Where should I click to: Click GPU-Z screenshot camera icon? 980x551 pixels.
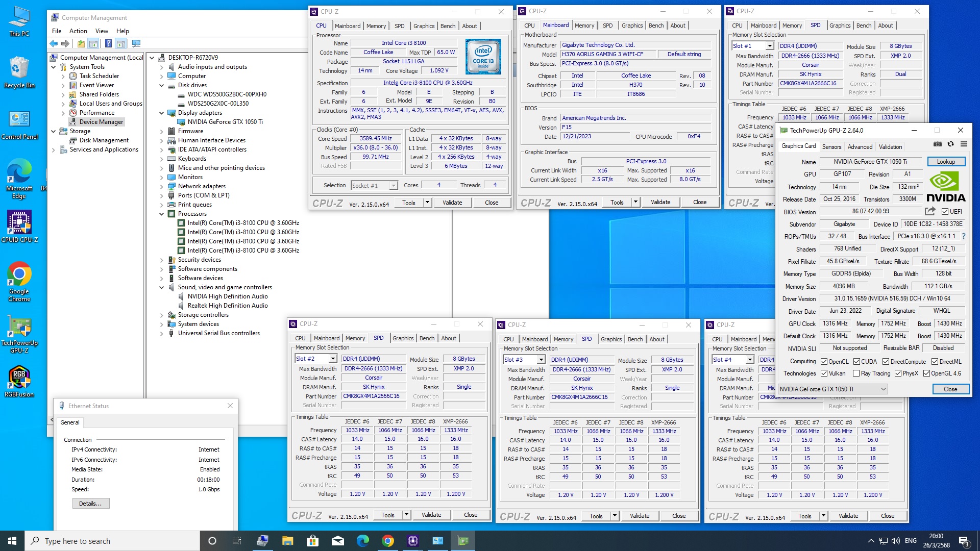[938, 144]
